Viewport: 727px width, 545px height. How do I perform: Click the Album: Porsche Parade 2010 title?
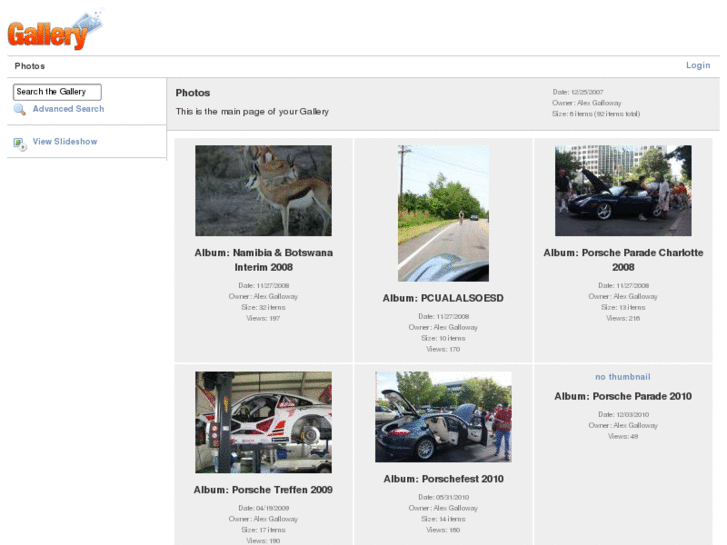tap(623, 396)
